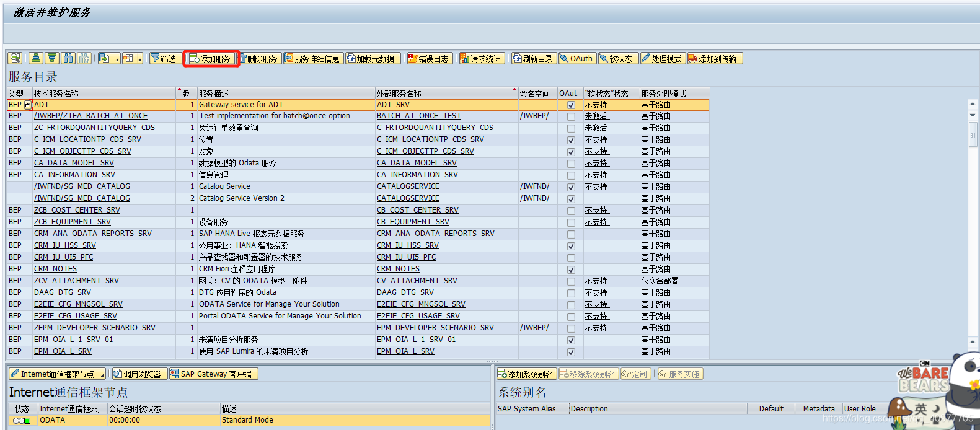
Task: Toggle OAuth checkbox for DAAG_DTG_SRV row
Action: pyautogui.click(x=571, y=293)
